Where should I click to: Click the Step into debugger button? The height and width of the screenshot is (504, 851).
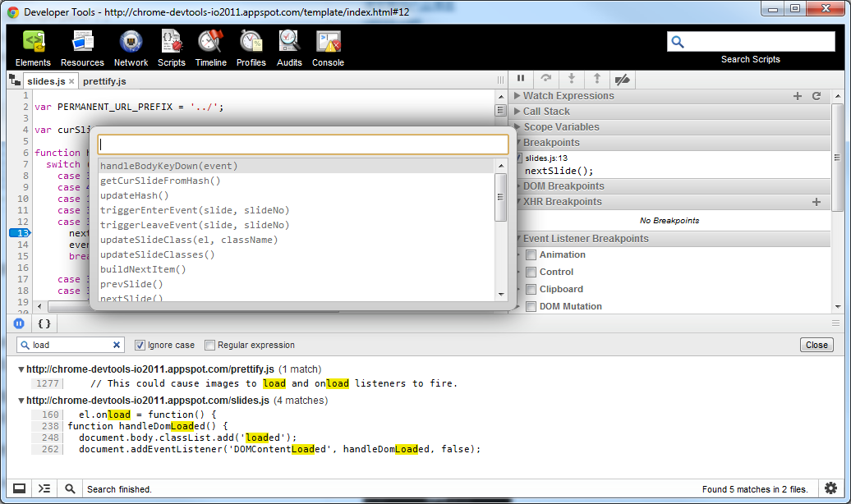[x=572, y=79]
